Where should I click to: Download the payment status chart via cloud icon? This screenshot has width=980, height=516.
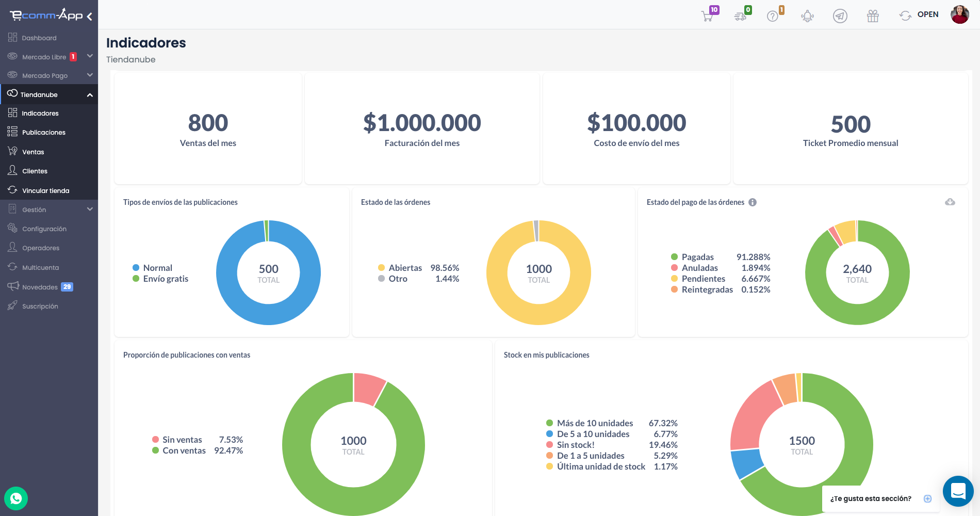pyautogui.click(x=950, y=202)
